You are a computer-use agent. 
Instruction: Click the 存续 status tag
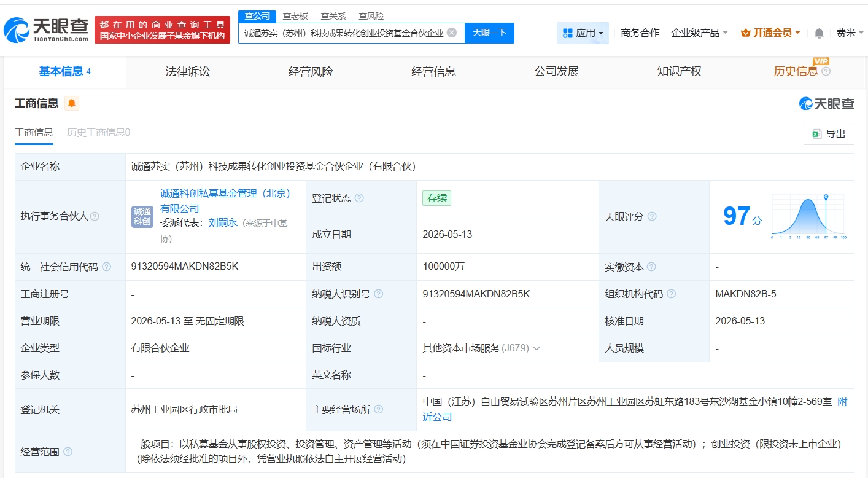(437, 198)
